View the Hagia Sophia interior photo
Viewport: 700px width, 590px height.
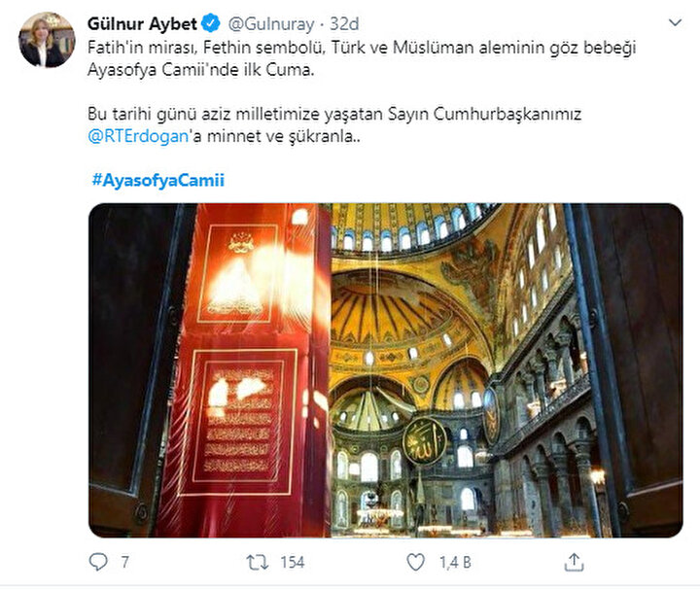tap(386, 370)
